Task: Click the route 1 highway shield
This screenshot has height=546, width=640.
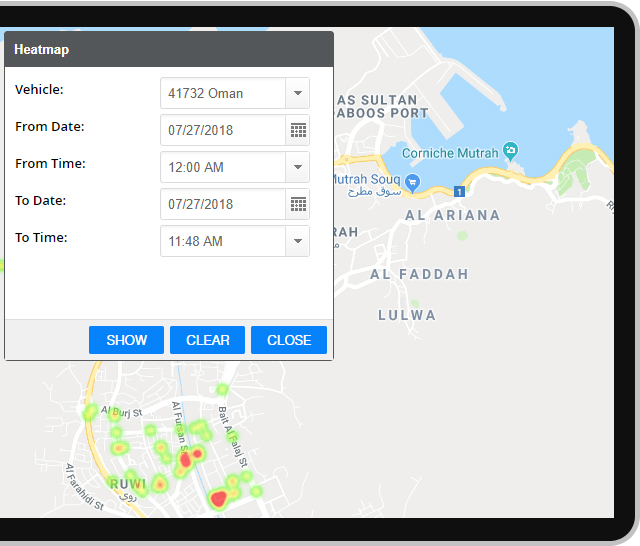Action: pyautogui.click(x=459, y=191)
